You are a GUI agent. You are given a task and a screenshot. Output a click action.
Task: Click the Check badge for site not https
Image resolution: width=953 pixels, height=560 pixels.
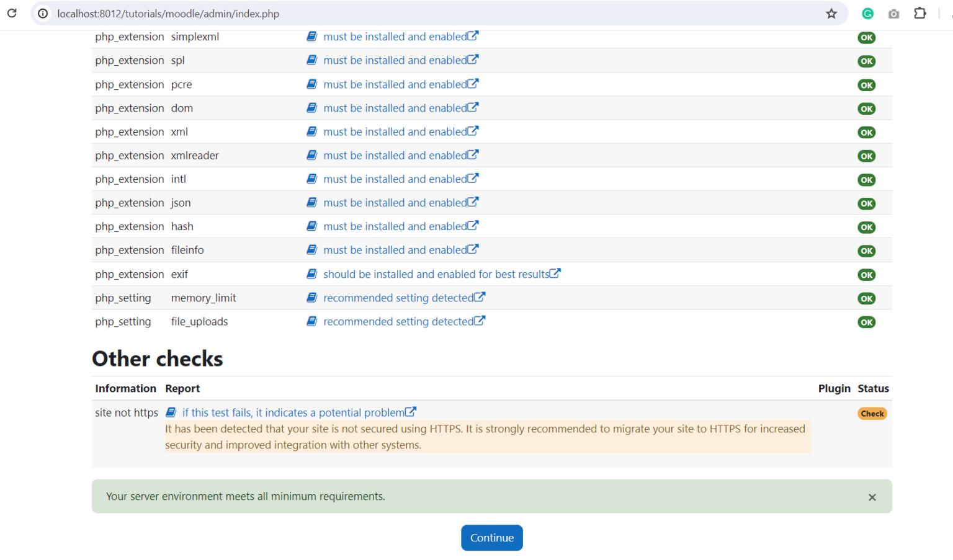click(x=872, y=413)
